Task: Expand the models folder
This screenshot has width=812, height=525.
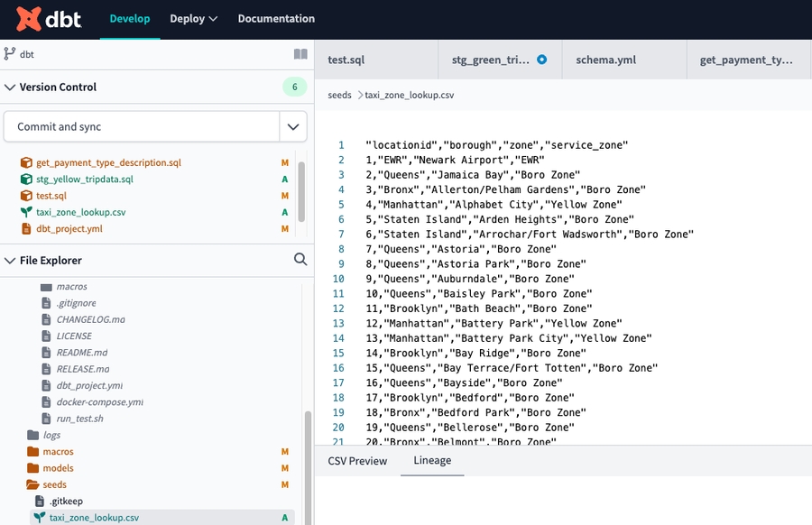Action: [x=58, y=468]
